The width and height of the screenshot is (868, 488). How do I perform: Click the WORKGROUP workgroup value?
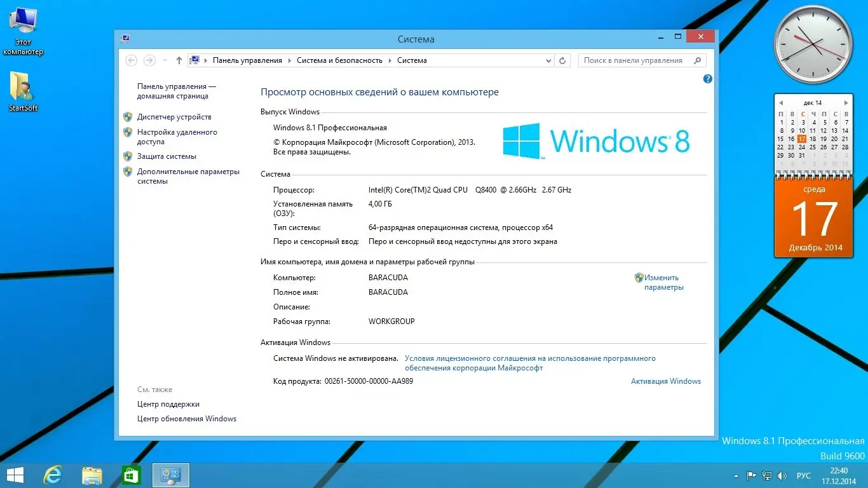[x=391, y=322]
